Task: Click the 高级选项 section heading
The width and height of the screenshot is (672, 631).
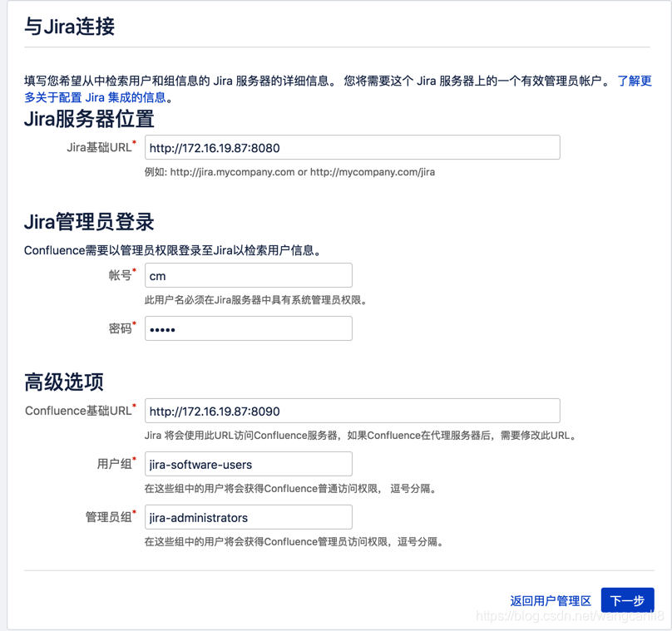Action: click(64, 382)
